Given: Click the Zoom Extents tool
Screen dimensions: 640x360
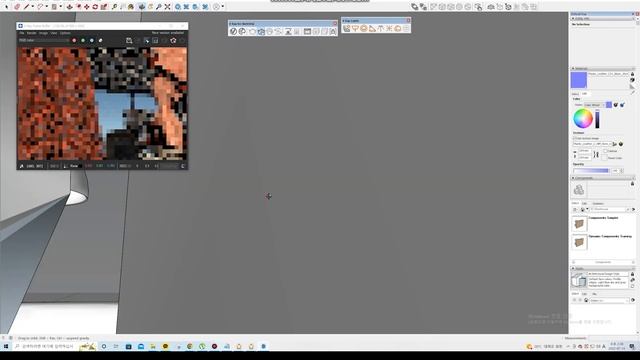Looking at the screenshot, I should click(167, 7).
